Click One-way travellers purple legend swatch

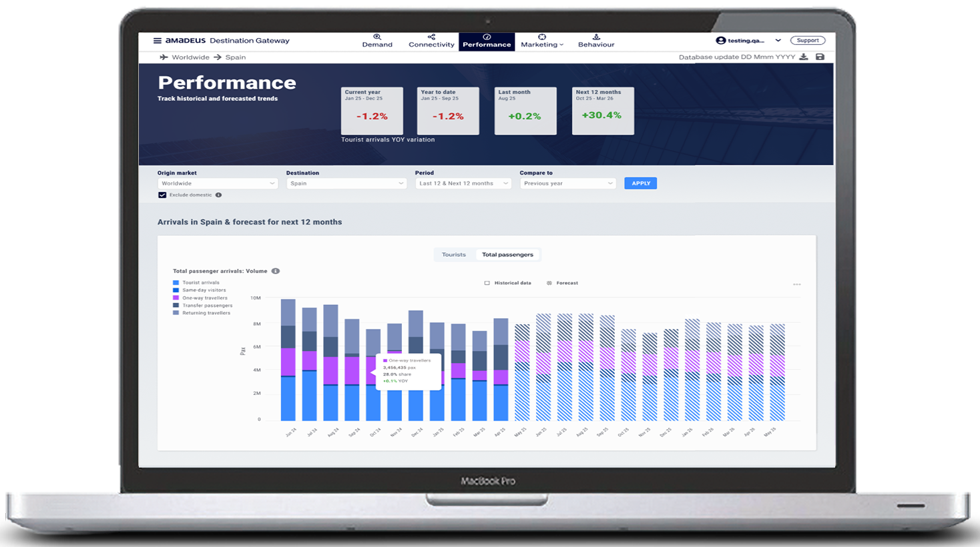click(176, 298)
